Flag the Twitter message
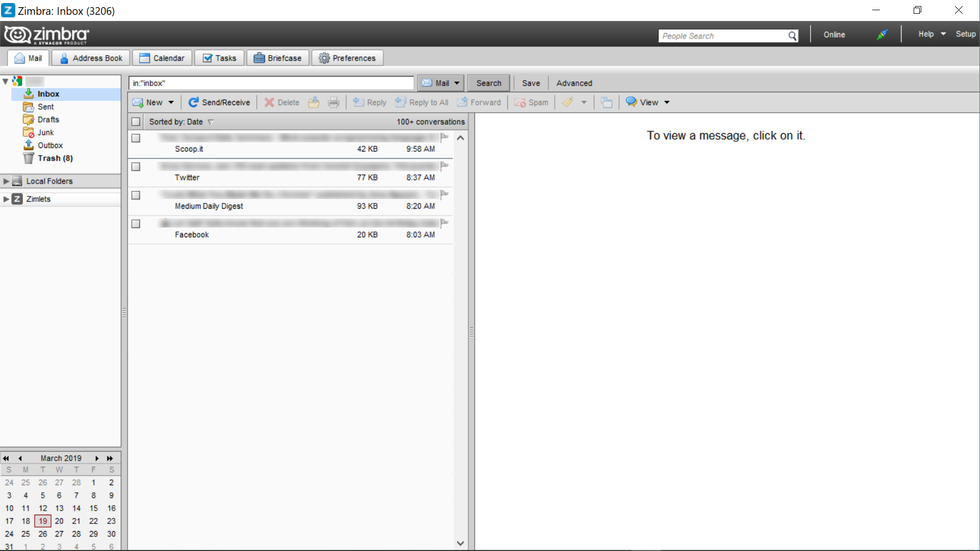This screenshot has width=980, height=551. click(444, 166)
